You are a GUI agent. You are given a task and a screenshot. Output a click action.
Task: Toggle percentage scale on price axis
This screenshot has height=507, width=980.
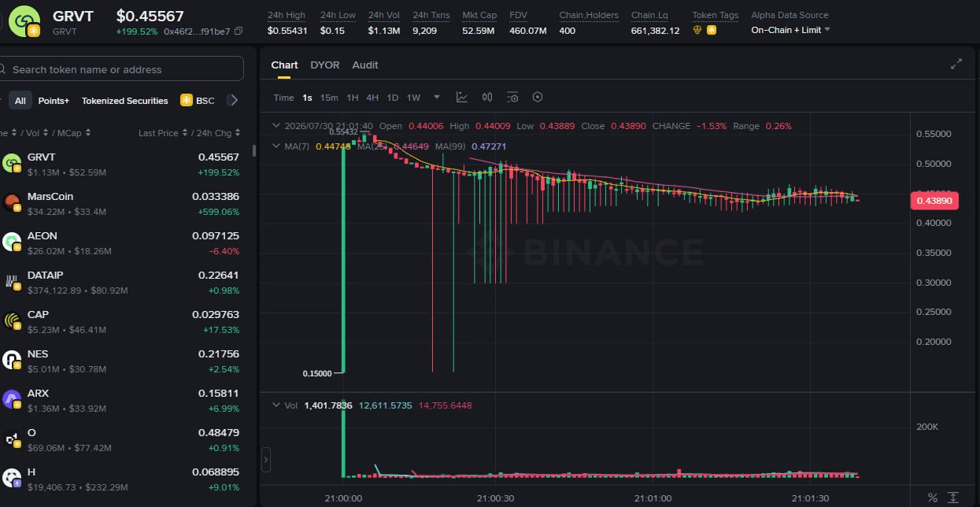click(933, 498)
